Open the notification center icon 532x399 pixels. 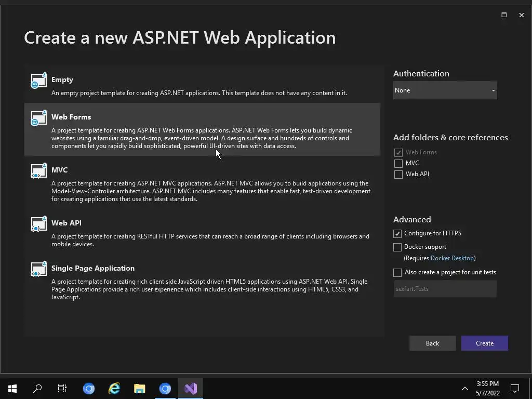click(515, 388)
